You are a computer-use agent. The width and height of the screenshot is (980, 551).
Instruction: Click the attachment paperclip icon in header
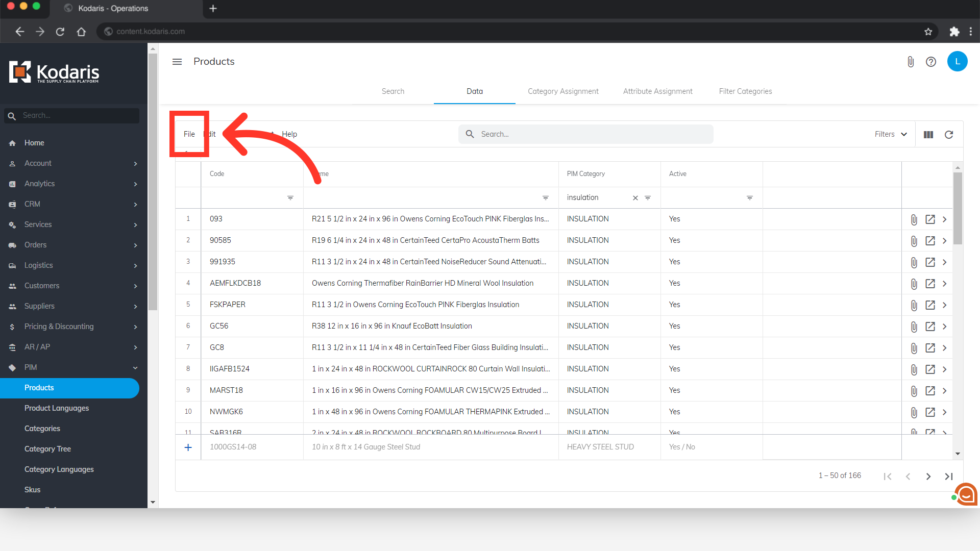point(911,62)
